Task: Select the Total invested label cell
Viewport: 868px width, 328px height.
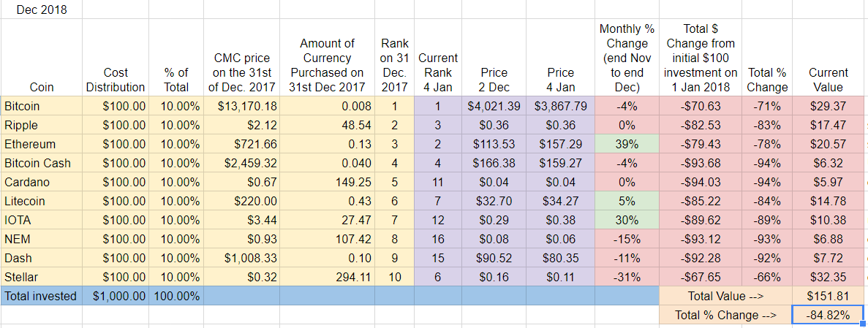Action: (42, 296)
